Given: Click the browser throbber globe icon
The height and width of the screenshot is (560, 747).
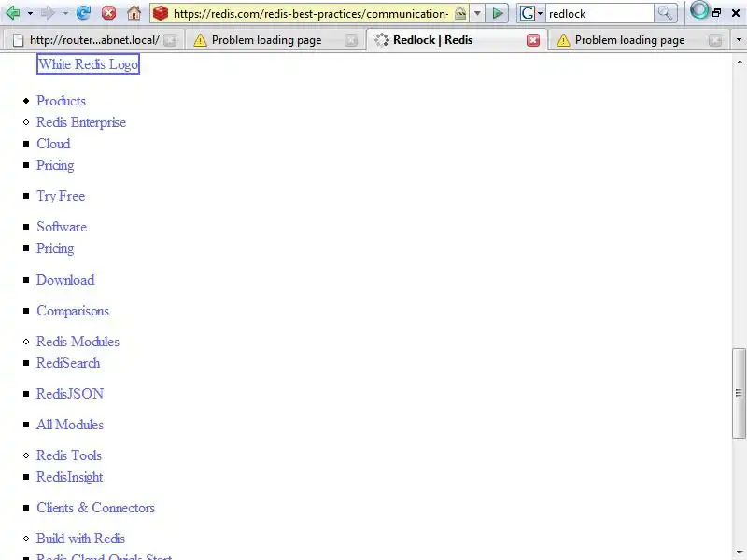Looking at the screenshot, I should (x=699, y=10).
